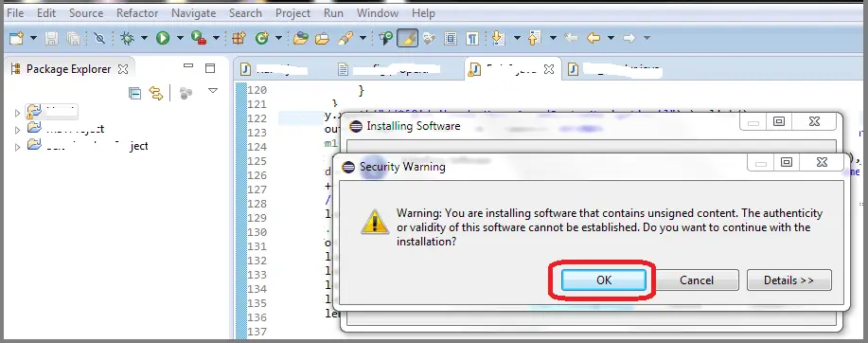Open the Previous Annotation dropdown arrow
The width and height of the screenshot is (868, 343).
click(x=553, y=38)
